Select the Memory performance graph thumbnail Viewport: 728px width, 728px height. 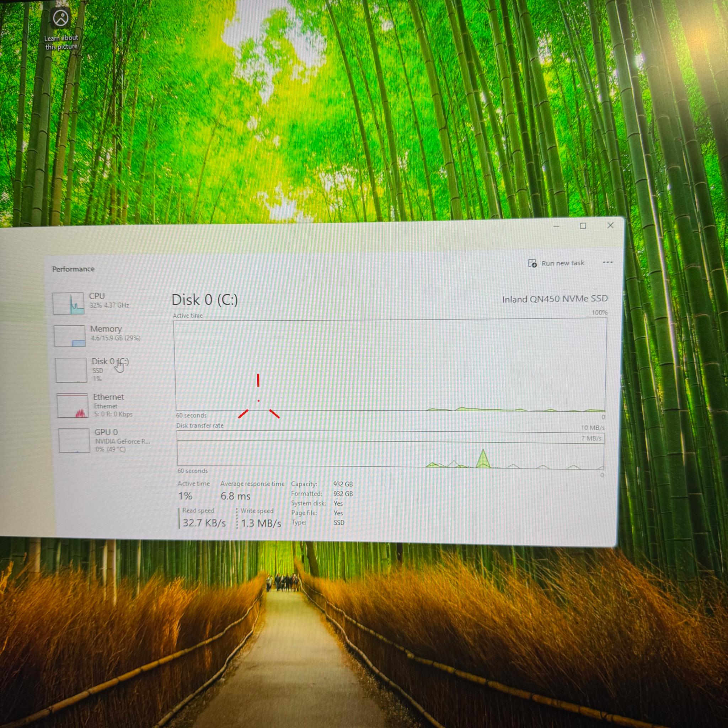(70, 336)
